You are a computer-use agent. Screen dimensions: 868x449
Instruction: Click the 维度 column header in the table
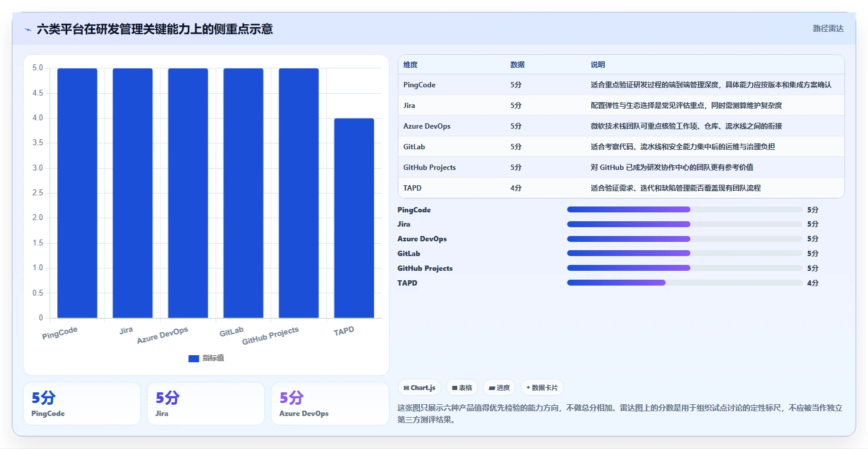coord(410,65)
